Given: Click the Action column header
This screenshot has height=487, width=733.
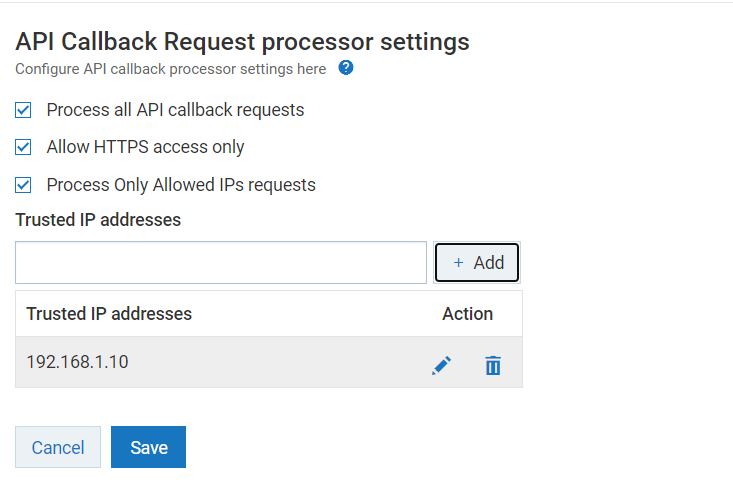Looking at the screenshot, I should tap(467, 314).
